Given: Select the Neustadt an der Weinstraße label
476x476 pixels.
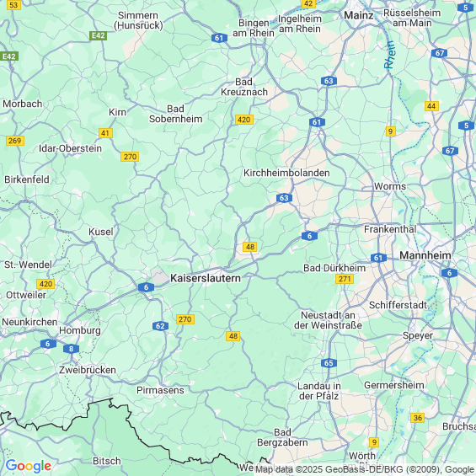Looking at the screenshot, I should click(328, 320).
